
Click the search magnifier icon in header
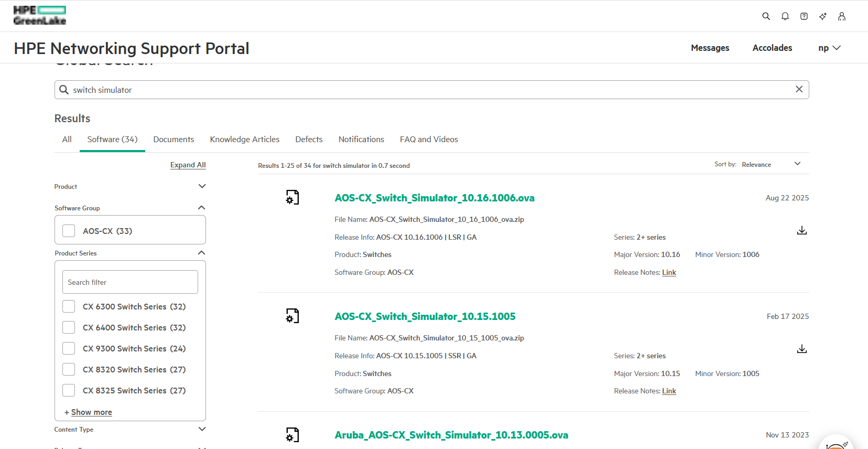[x=766, y=16]
